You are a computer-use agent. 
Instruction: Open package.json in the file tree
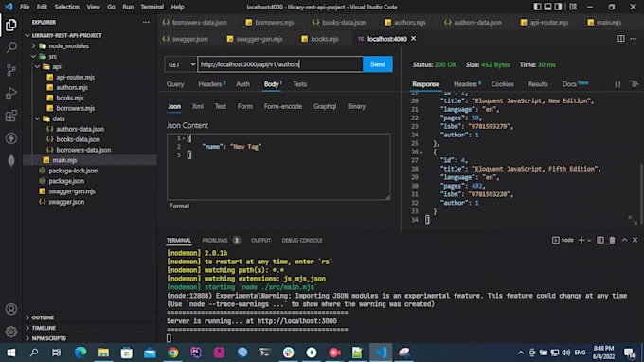[66, 181]
